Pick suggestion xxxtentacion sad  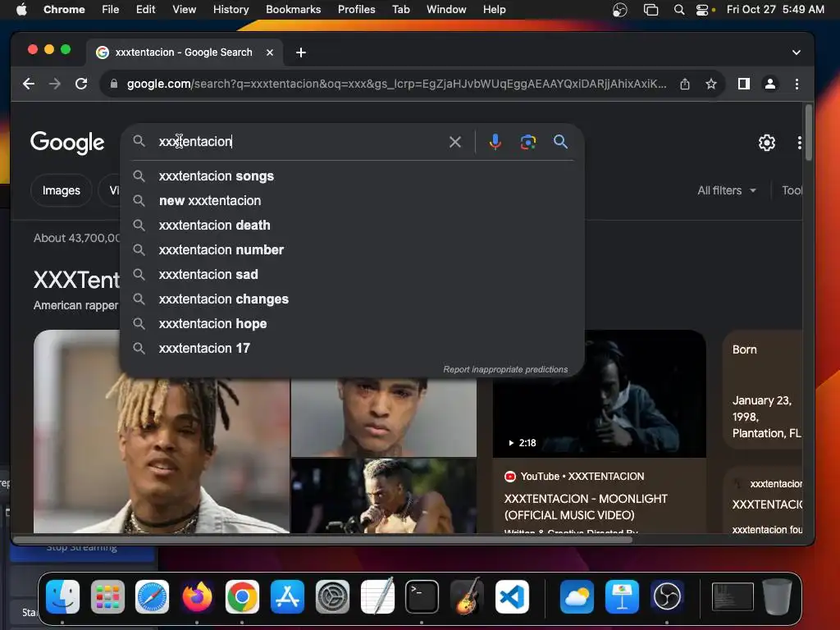[x=351, y=275]
